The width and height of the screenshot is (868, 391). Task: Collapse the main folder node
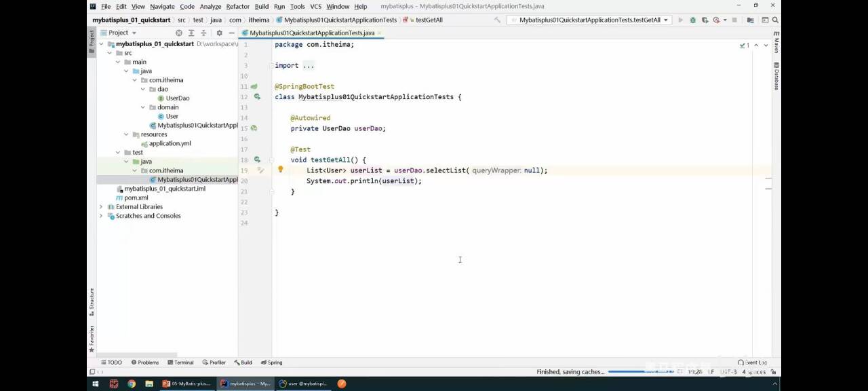118,62
